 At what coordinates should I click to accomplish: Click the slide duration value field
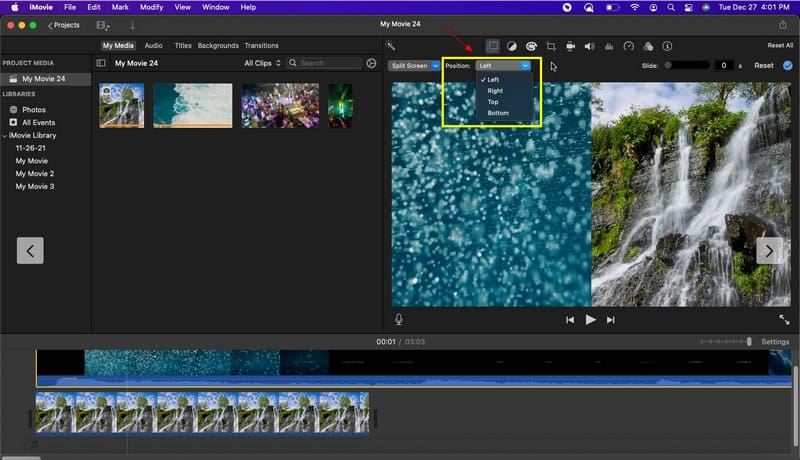(723, 65)
